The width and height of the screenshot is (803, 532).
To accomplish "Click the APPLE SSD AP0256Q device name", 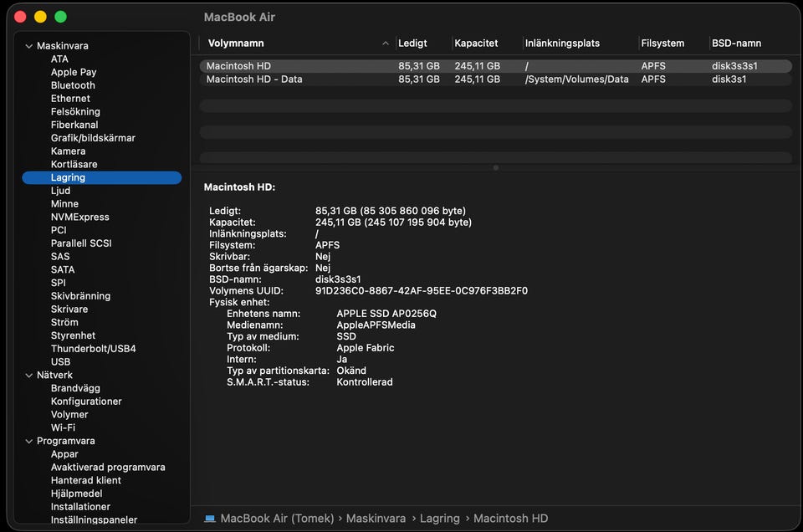I will (386, 314).
